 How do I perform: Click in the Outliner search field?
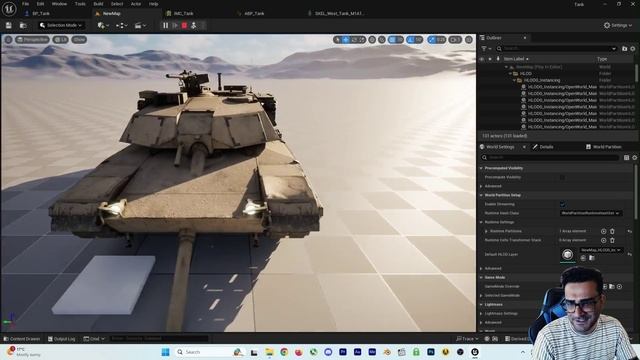coord(556,49)
